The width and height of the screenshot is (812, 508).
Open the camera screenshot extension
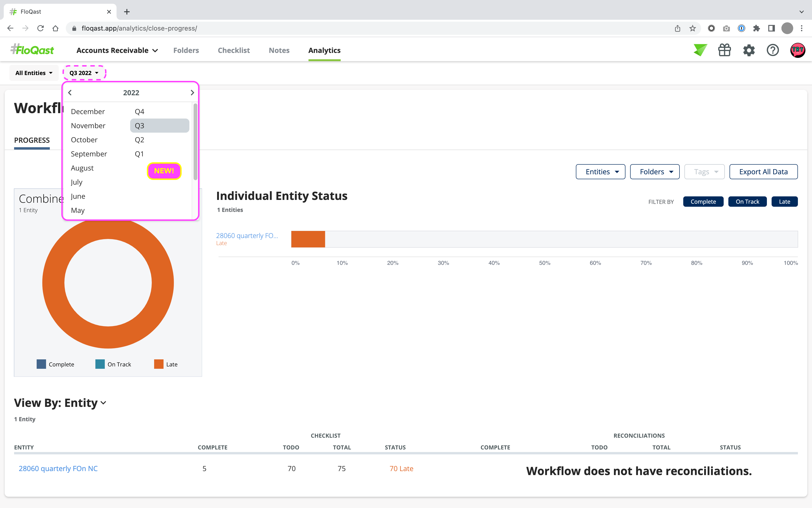(x=726, y=28)
